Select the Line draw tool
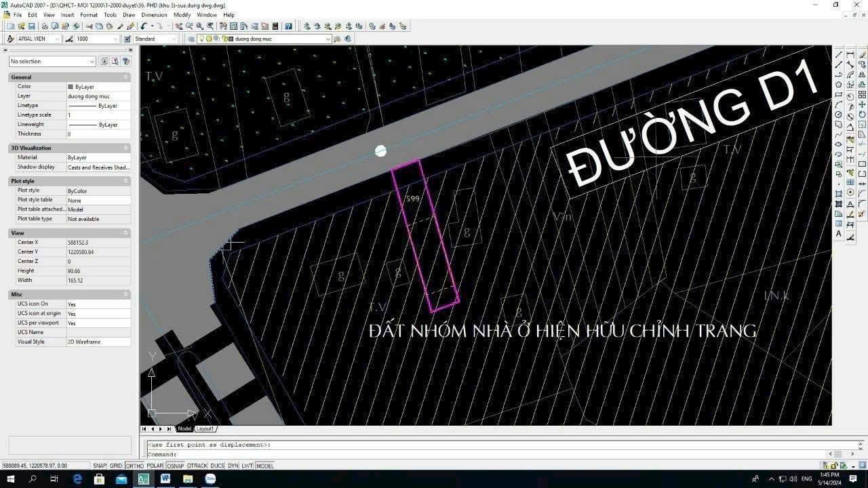This screenshot has height=488, width=868. pyautogui.click(x=839, y=54)
